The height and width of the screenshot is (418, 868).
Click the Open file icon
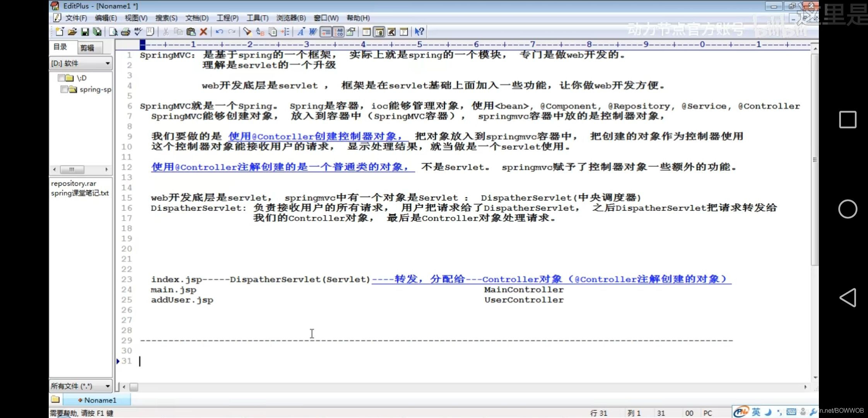point(72,32)
